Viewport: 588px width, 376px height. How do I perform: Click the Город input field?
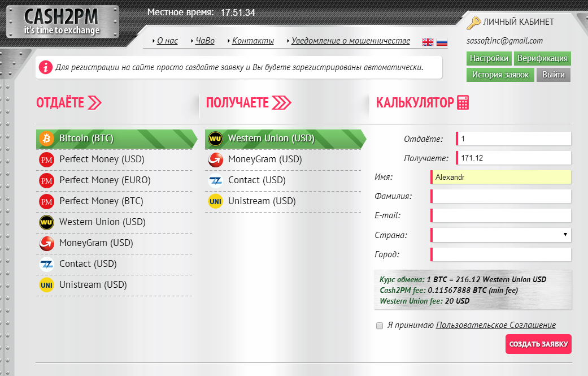click(x=501, y=254)
